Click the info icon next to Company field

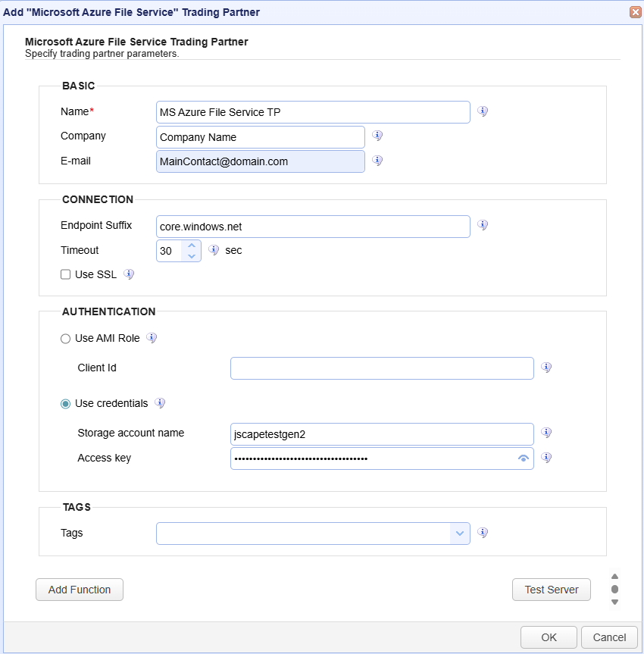click(x=377, y=136)
